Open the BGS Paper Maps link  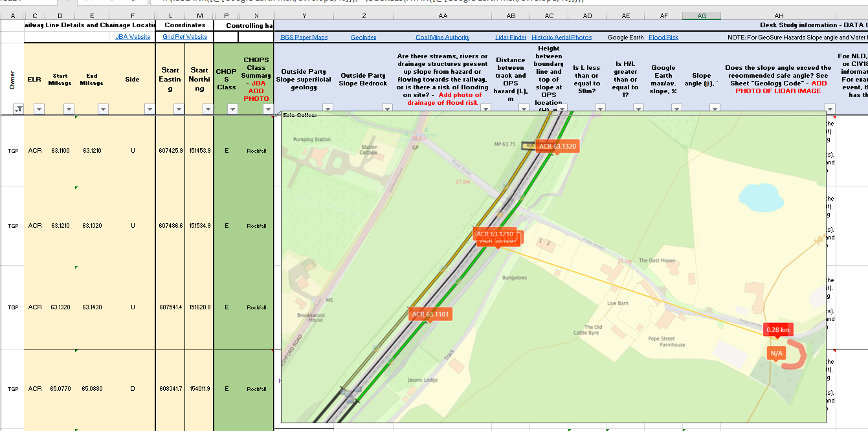pyautogui.click(x=304, y=38)
